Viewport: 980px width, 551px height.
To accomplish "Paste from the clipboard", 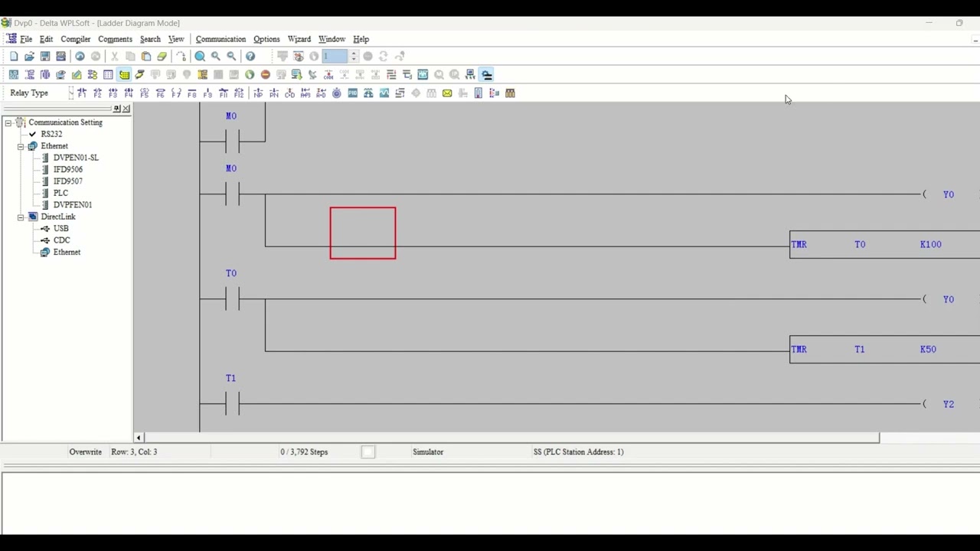I will click(x=146, y=57).
